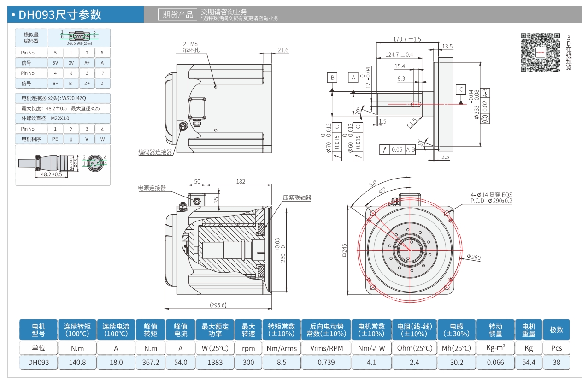588x388 pixels.
Task: Click the 编码器连接器 label
Action: (x=155, y=152)
